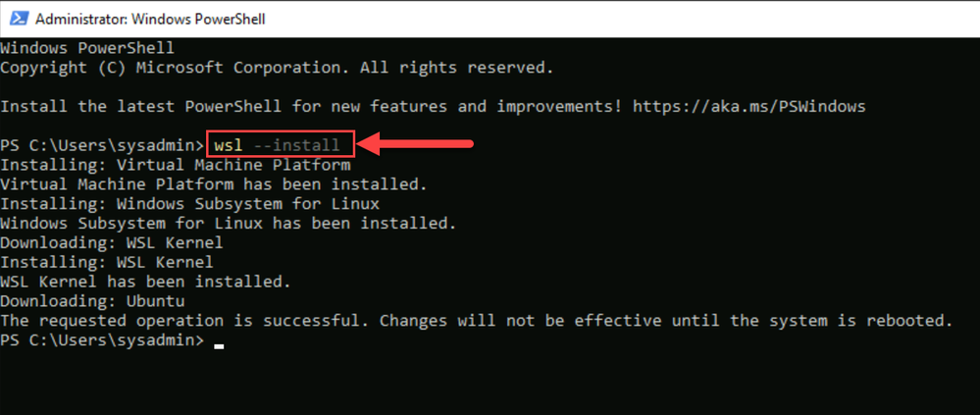Click the blinking cursor at the last prompt
This screenshot has height=415, width=980.
coord(219,345)
